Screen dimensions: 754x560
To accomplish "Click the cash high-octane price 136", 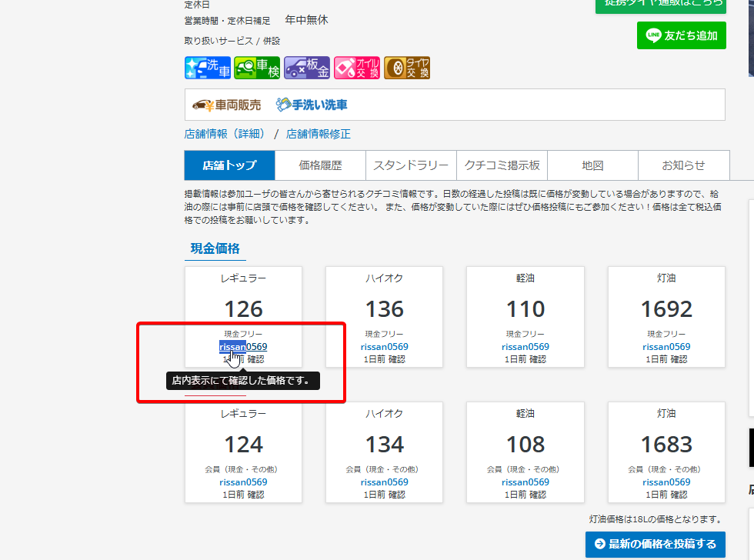I will coord(384,309).
